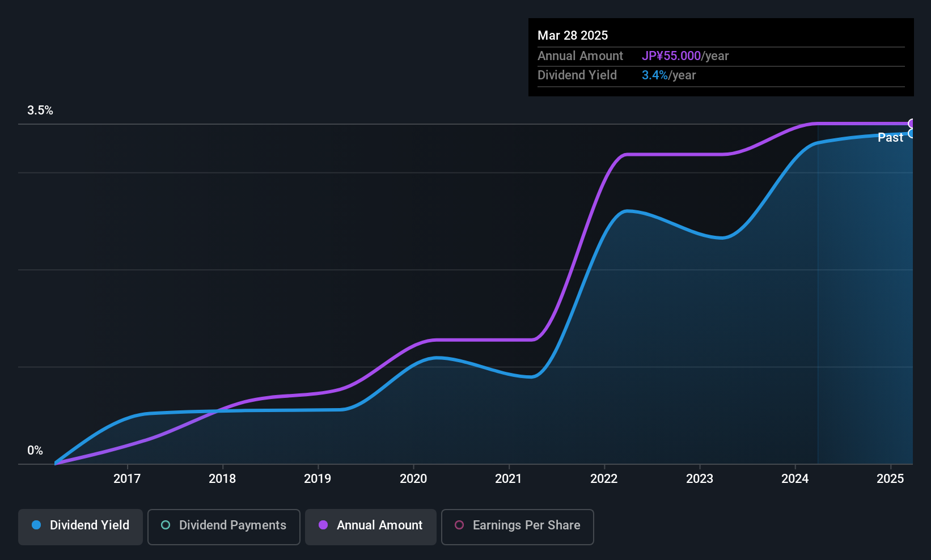This screenshot has width=931, height=560.
Task: Click the Mar 28 2025 tooltip date
Action: tap(573, 36)
